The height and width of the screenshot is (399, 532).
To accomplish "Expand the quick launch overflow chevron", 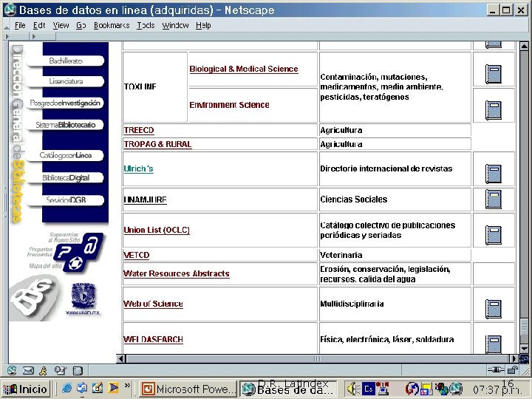I will pos(127,385).
